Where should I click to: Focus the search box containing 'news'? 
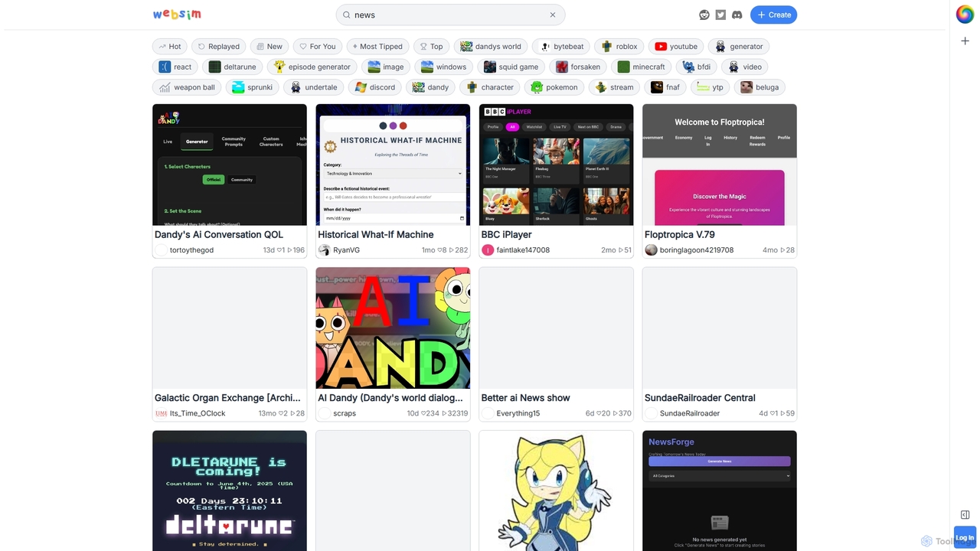pyautogui.click(x=450, y=15)
